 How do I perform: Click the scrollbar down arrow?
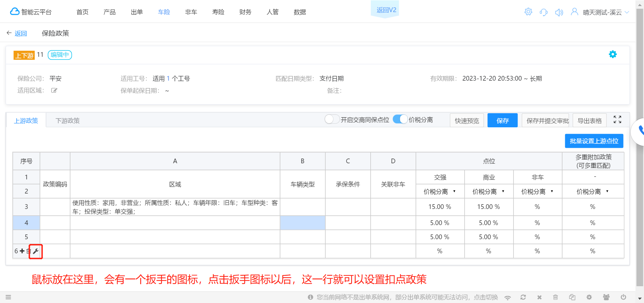pyautogui.click(x=640, y=299)
